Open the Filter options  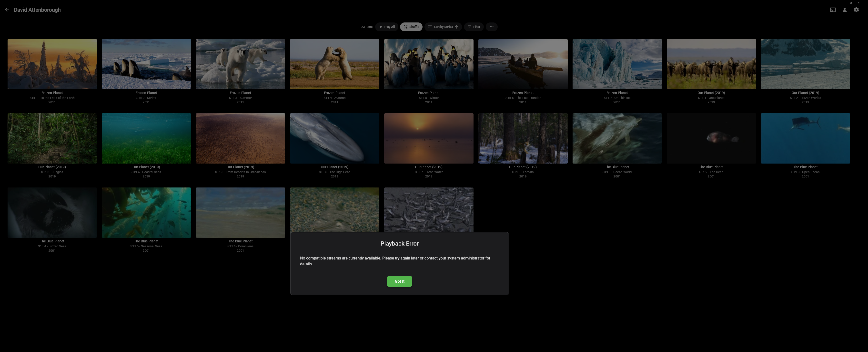[474, 27]
